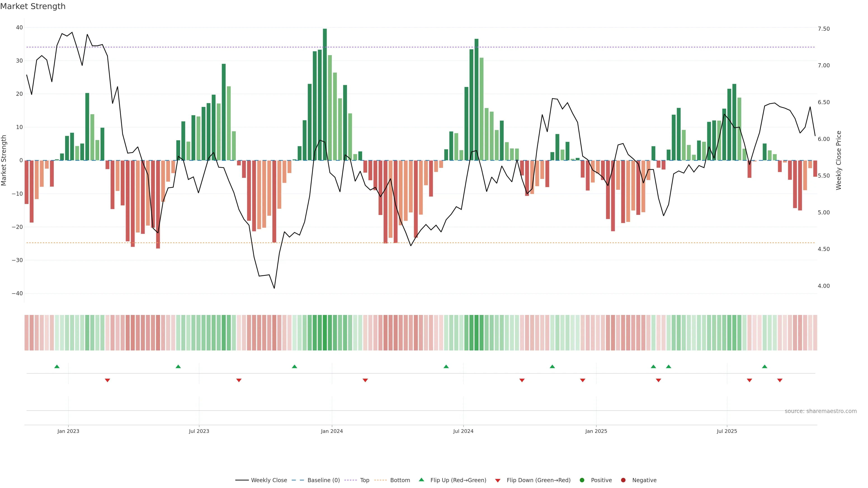Click the leftmost green Flip Up triangle marker
Image resolution: width=868 pixels, height=488 pixels.
pos(57,366)
